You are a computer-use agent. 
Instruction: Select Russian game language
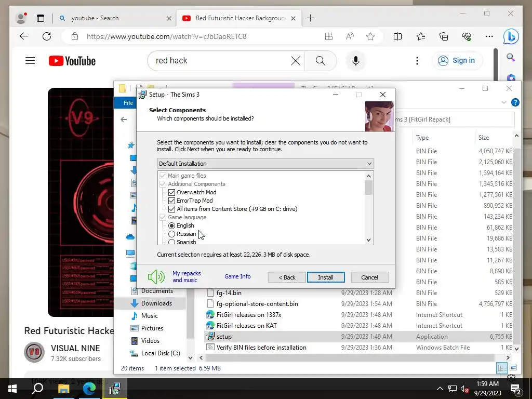171,234
